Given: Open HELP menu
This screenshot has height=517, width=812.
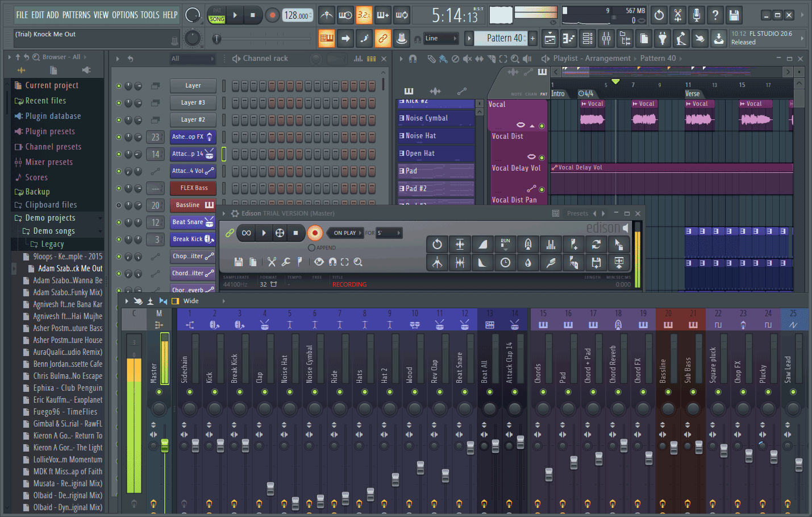Looking at the screenshot, I should (x=170, y=15).
